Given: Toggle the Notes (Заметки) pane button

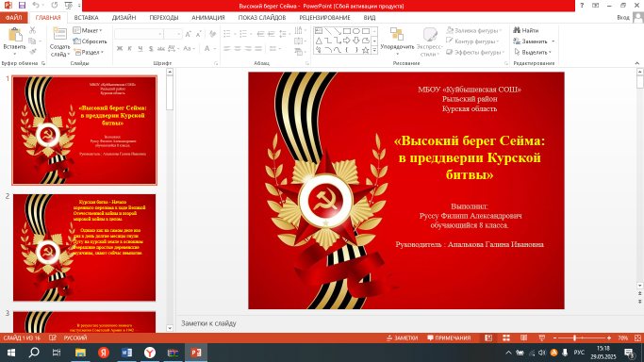Looking at the screenshot, I should pyautogui.click(x=402, y=337).
